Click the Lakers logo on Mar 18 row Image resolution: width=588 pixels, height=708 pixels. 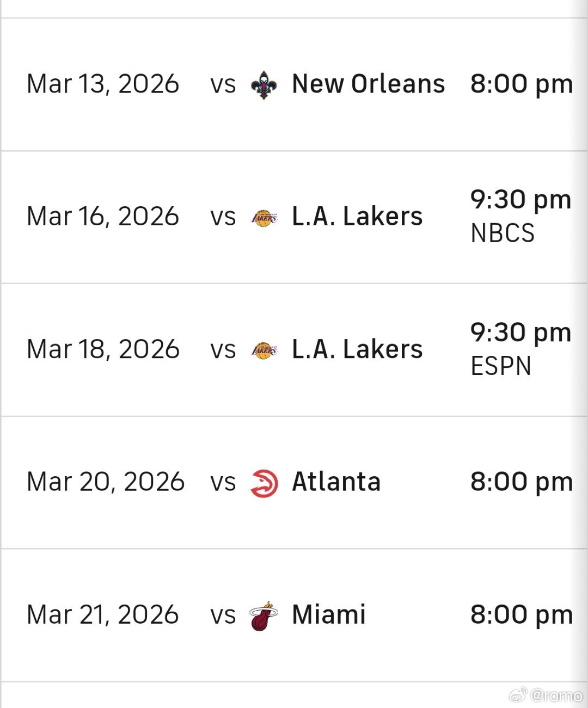pos(264,350)
